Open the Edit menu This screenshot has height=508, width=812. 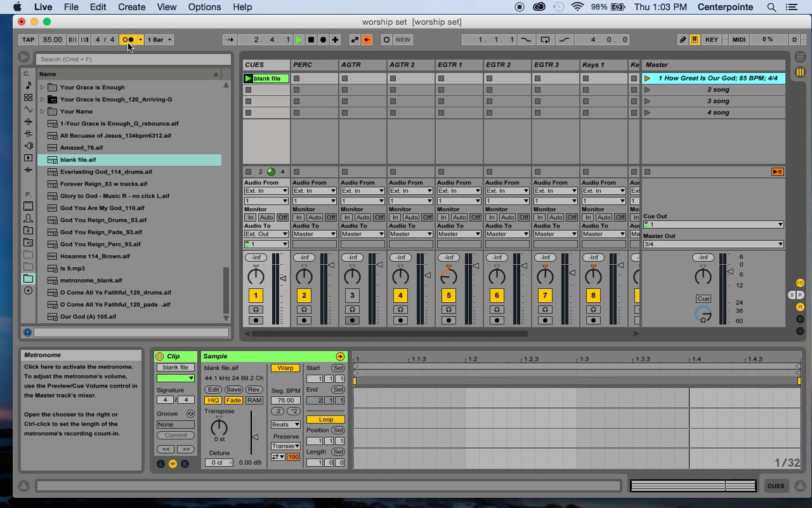click(98, 7)
